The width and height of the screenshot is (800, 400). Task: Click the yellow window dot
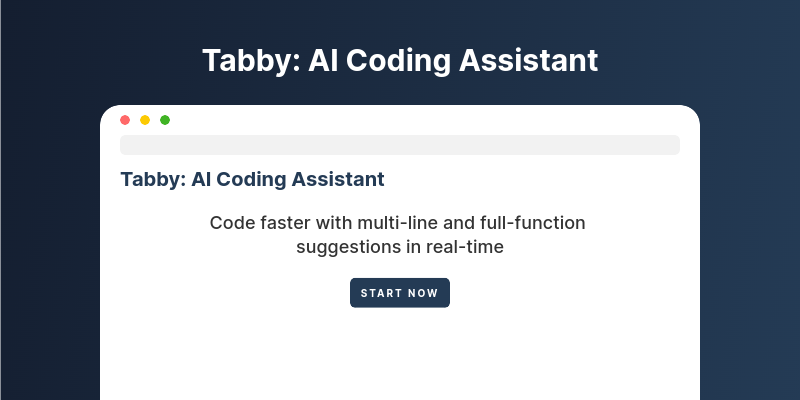click(x=145, y=120)
